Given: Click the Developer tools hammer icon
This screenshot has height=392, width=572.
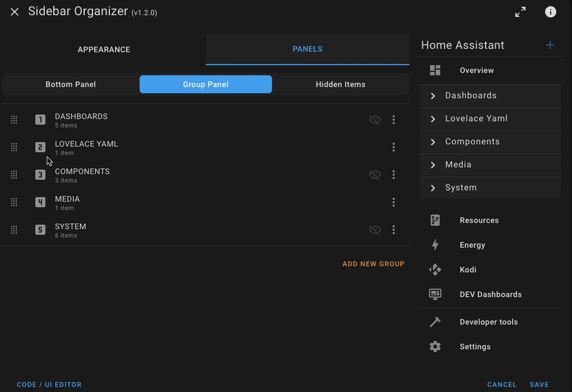Looking at the screenshot, I should coord(435,322).
